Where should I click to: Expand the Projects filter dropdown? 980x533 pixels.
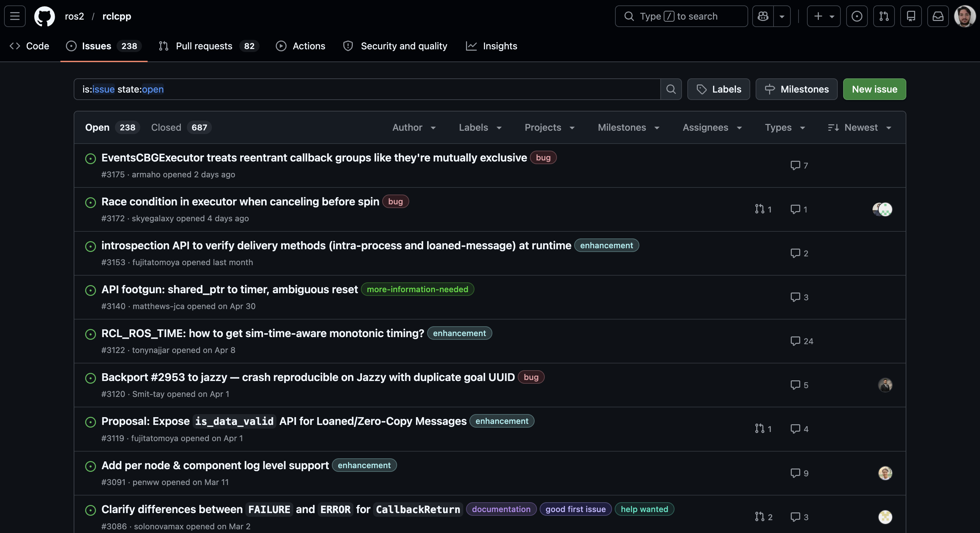click(549, 127)
